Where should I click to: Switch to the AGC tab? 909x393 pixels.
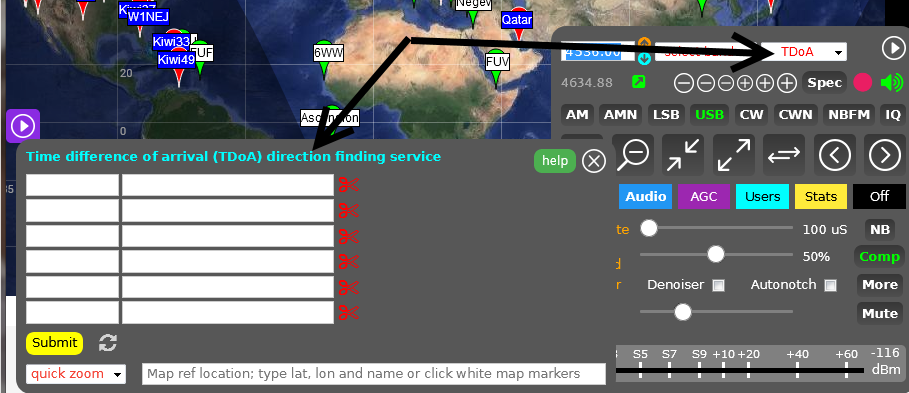(x=704, y=196)
